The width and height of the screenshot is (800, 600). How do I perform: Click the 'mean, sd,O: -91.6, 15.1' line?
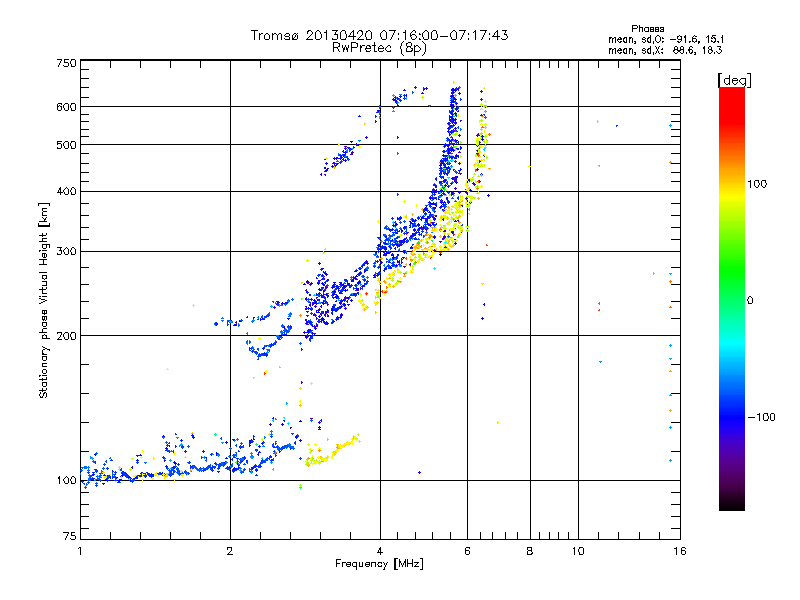[x=666, y=39]
